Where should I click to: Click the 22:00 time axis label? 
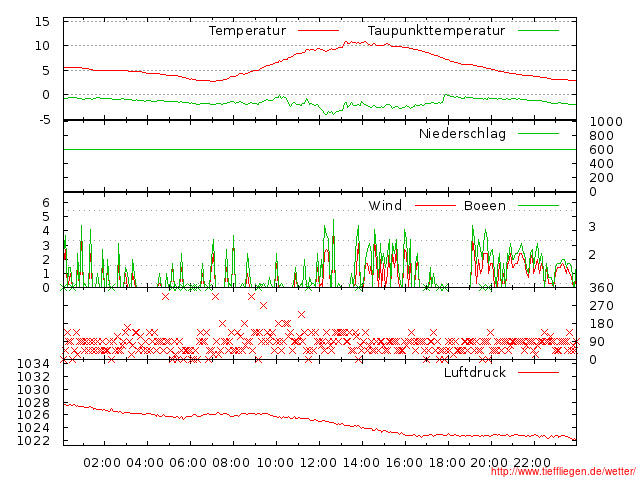(532, 463)
